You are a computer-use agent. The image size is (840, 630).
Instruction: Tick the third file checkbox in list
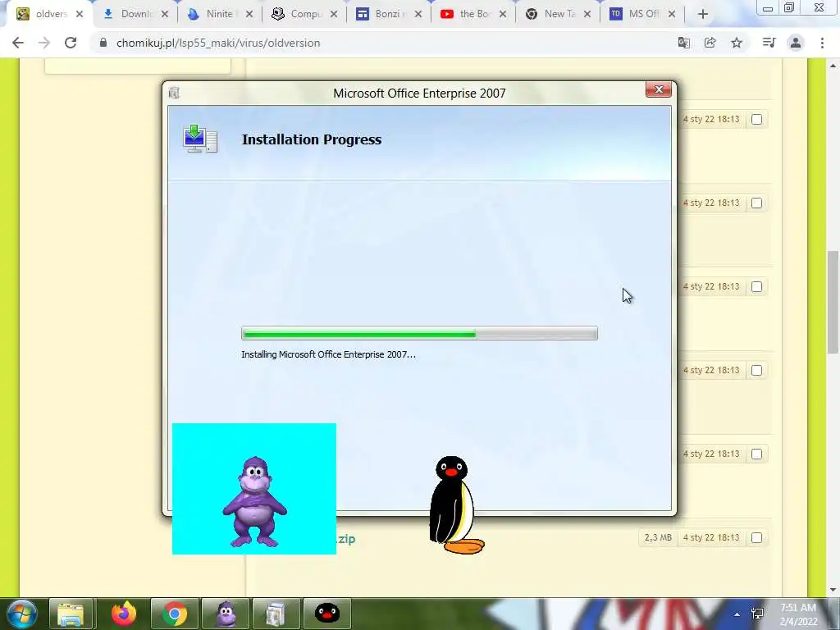pos(756,286)
